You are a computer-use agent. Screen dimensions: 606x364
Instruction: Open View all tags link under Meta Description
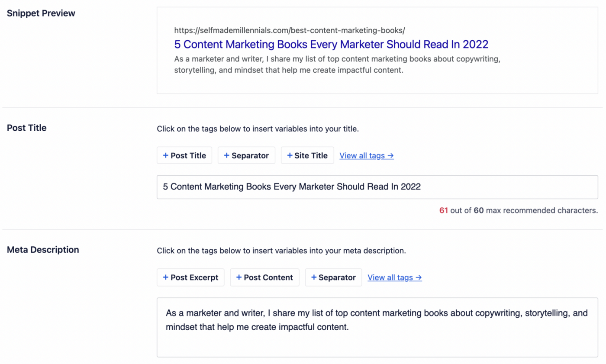(x=395, y=277)
